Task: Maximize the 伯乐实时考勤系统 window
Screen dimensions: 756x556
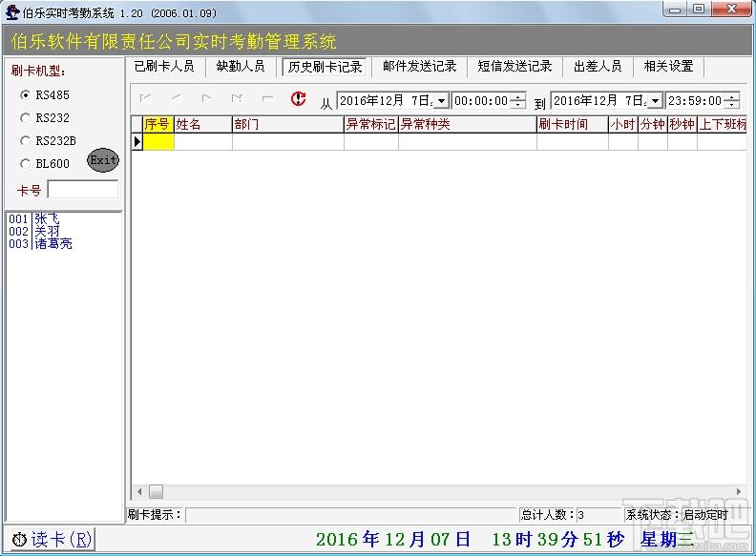Action: click(699, 10)
